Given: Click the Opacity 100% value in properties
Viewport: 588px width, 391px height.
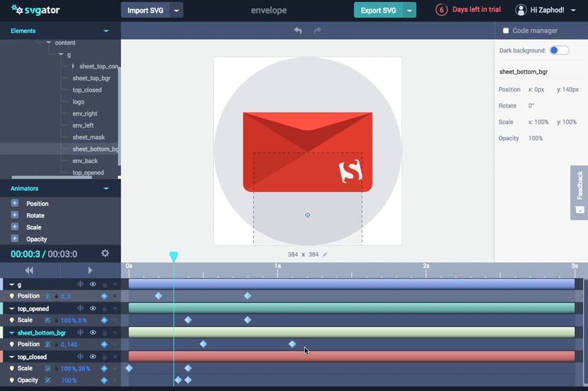Looking at the screenshot, I should pos(536,138).
